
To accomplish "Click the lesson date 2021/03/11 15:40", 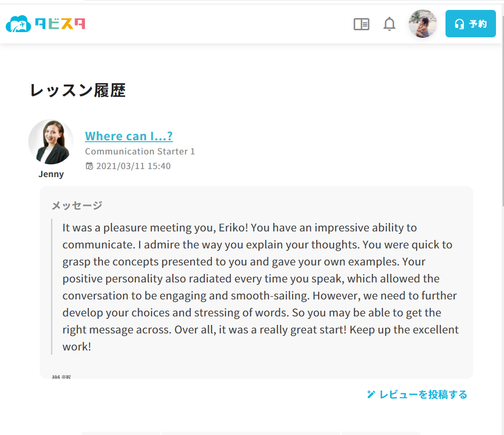I will 133,166.
